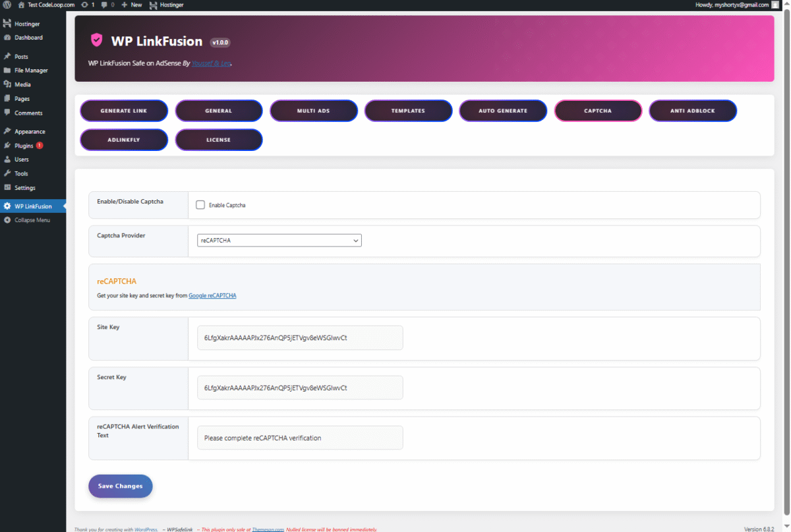Switch to Generate Link tab
791x532 pixels.
tap(124, 111)
